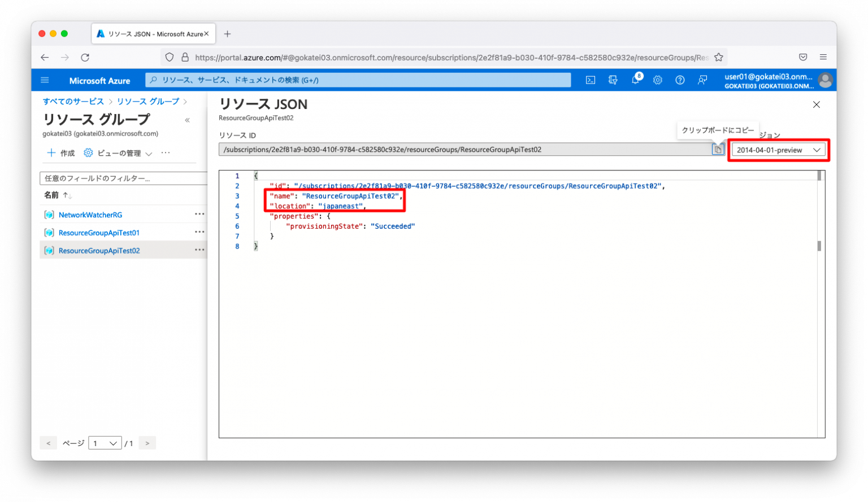Click the 作成 button to create resource group
Image resolution: width=868 pixels, height=502 pixels.
coord(60,152)
